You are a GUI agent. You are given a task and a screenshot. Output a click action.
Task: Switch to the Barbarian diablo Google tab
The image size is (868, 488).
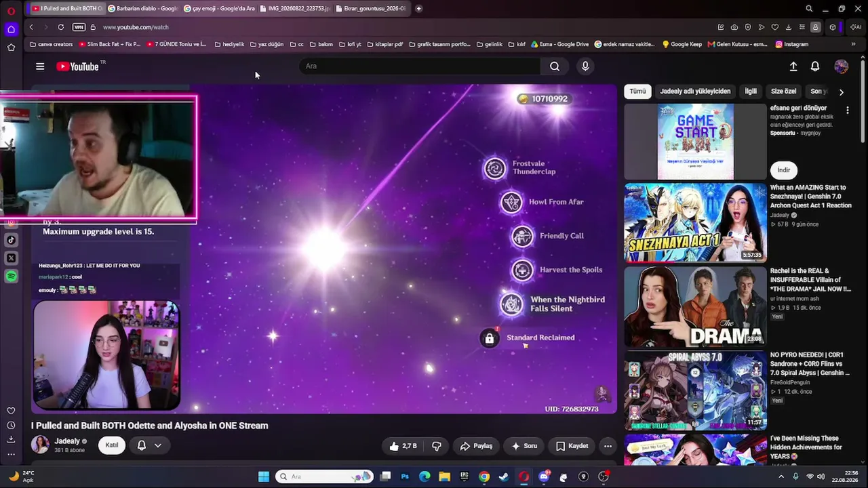(x=142, y=9)
